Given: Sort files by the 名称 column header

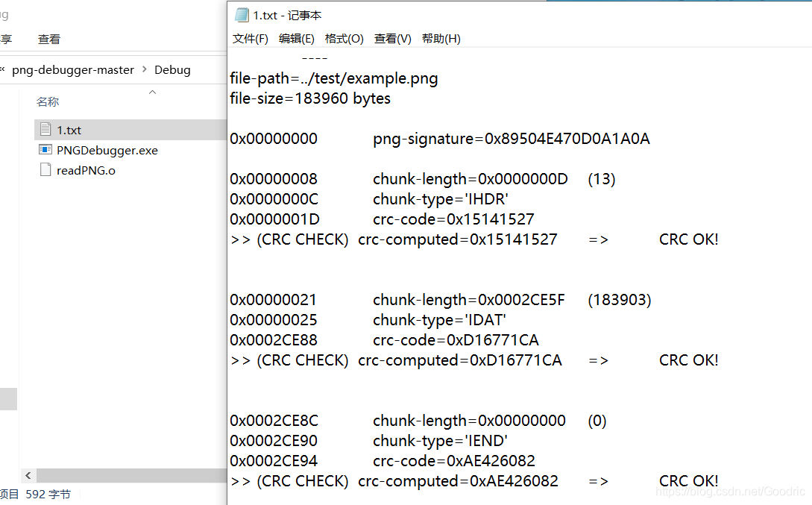Looking at the screenshot, I should click(48, 101).
